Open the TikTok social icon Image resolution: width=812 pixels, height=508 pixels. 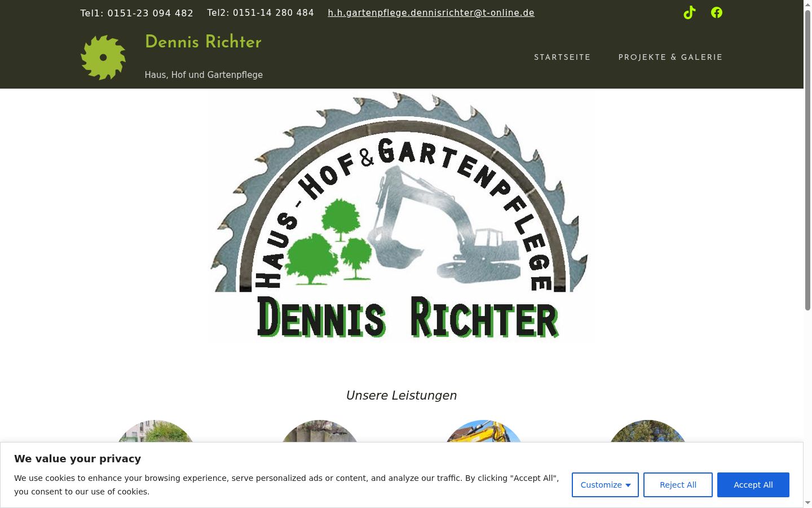point(689,12)
